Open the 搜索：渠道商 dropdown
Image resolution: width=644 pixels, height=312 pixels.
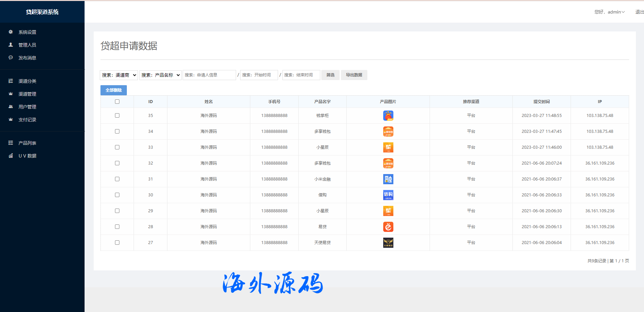[x=119, y=75]
